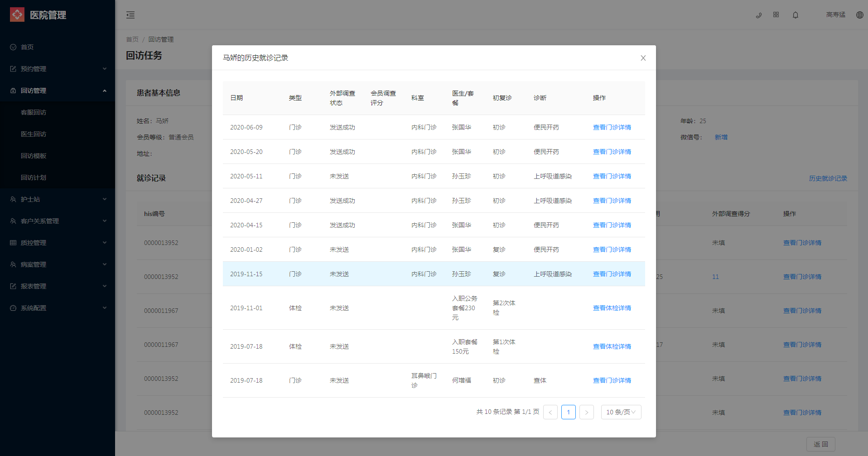The width and height of the screenshot is (868, 456).
Task: Click 新增 WeChat ID link
Action: click(x=721, y=137)
